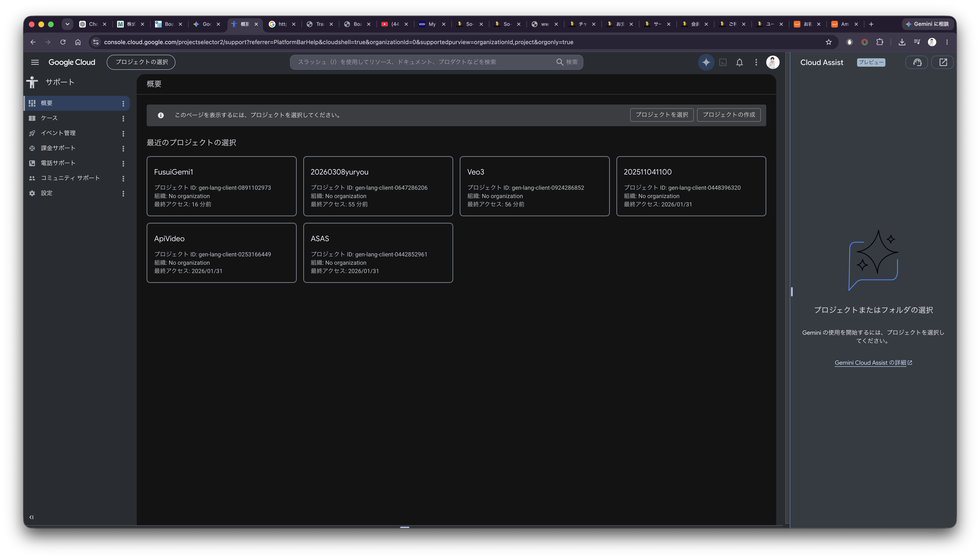The image size is (980, 559).
Task: Go back to the previous page
Action: (33, 42)
